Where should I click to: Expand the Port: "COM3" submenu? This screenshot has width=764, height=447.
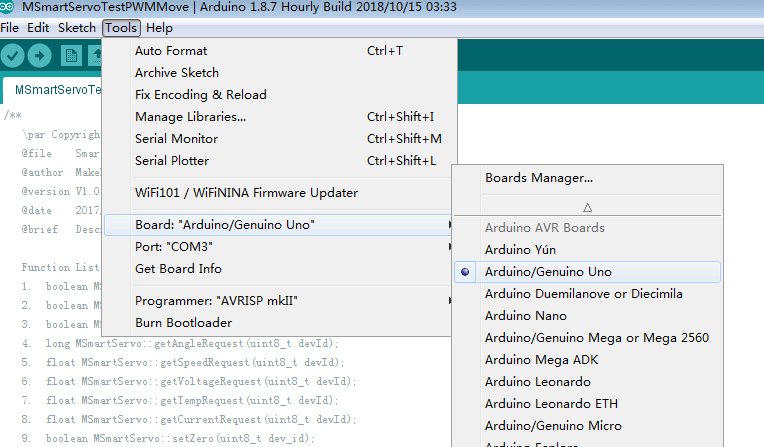pyautogui.click(x=278, y=247)
